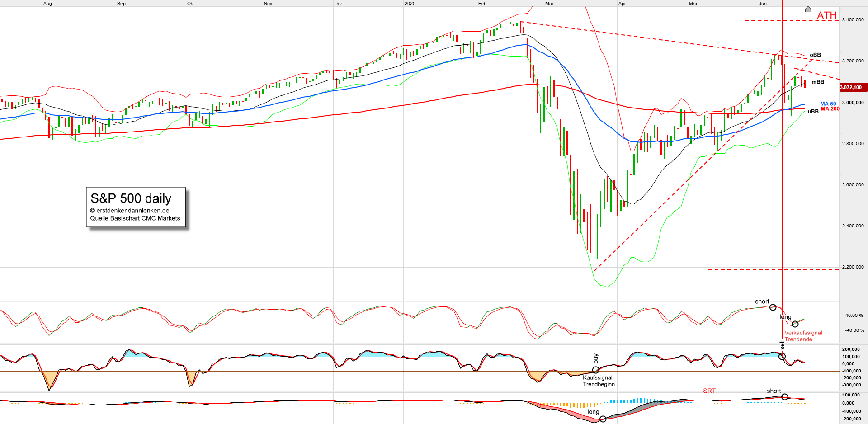Click the Nov label on the time axis
Image resolution: width=868 pixels, height=424 pixels.
tap(268, 4)
